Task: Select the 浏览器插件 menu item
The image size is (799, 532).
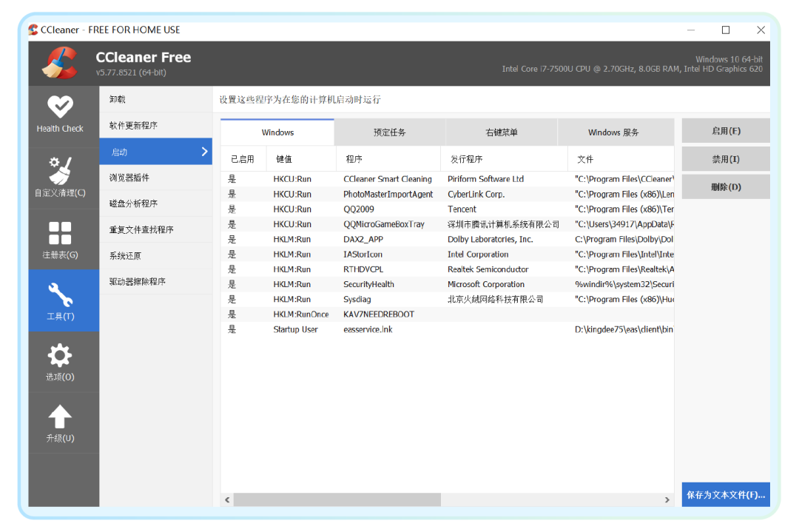Action: [156, 178]
